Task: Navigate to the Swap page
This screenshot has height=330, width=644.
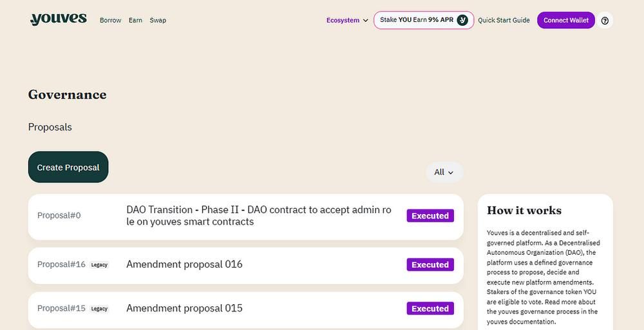Action: [158, 21]
